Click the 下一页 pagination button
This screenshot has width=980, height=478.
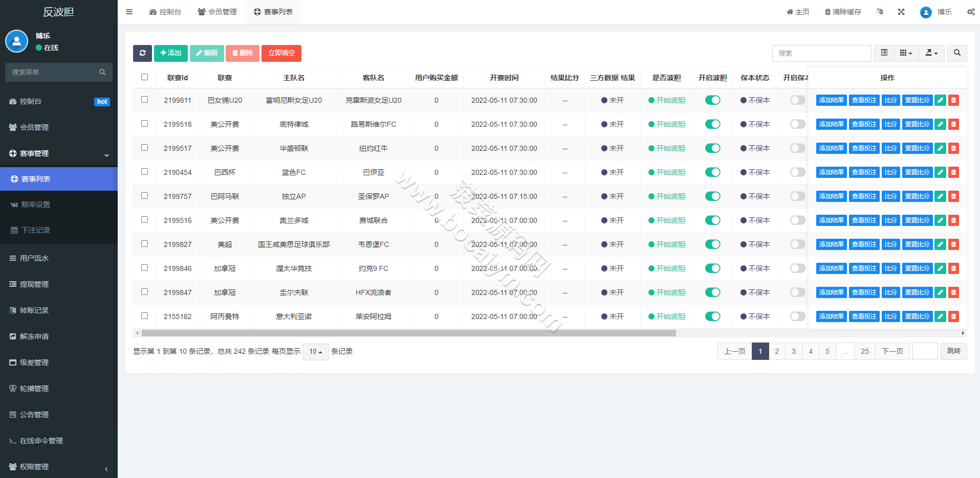click(892, 351)
